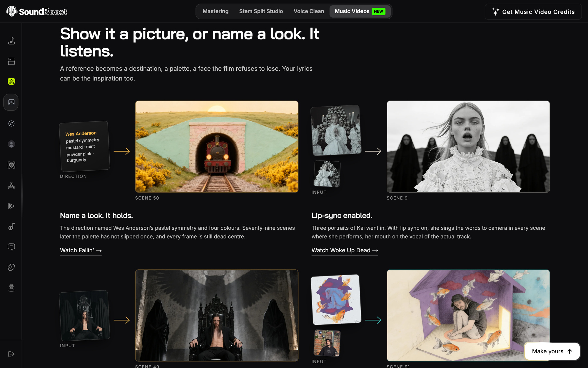This screenshot has height=368, width=588.
Task: Click the App Store icon in sidebar
Action: pos(11,185)
